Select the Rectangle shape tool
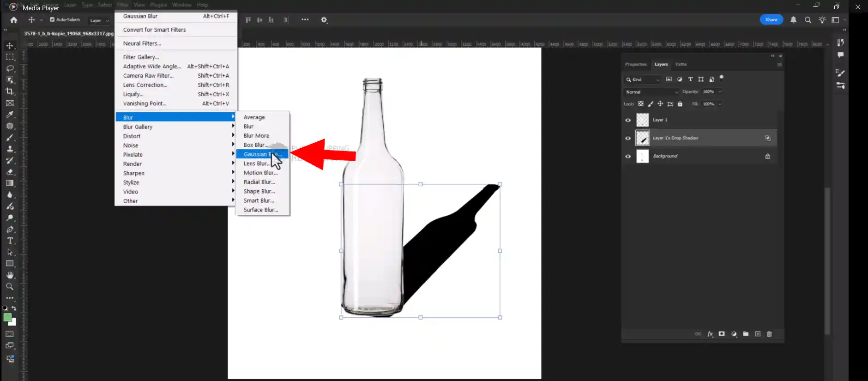Viewport: 868px width, 381px height. [x=10, y=264]
